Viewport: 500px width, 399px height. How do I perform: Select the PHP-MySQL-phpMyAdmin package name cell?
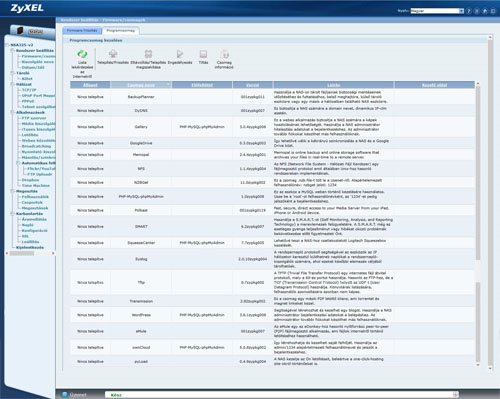(x=141, y=197)
